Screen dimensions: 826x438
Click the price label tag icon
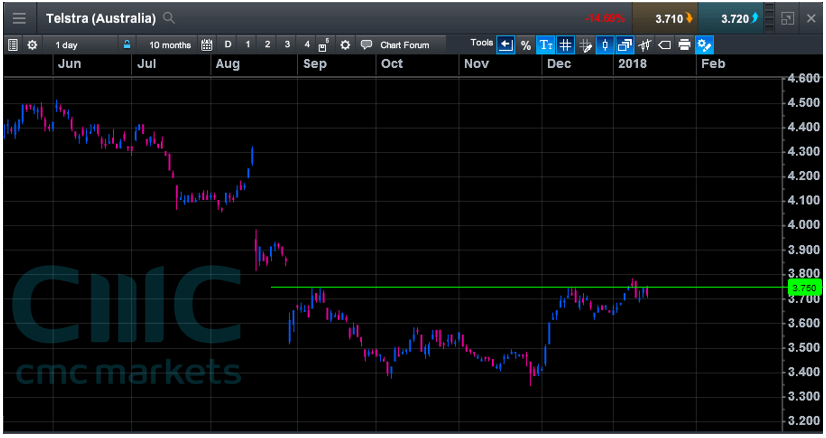[665, 45]
